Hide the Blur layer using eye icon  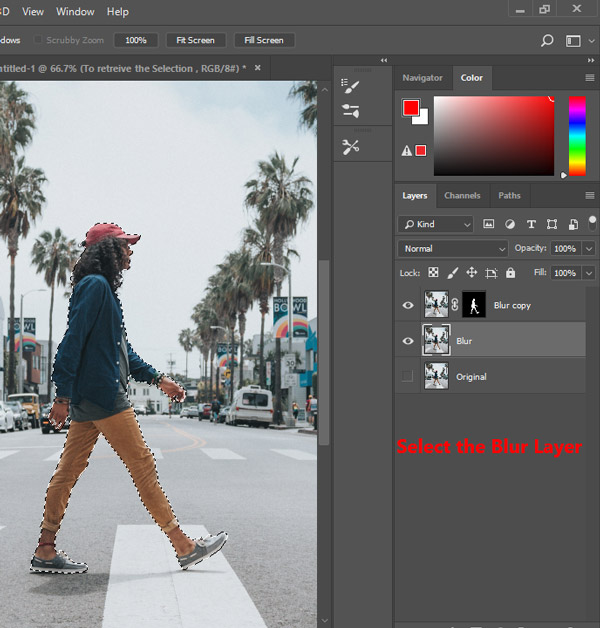tap(407, 341)
